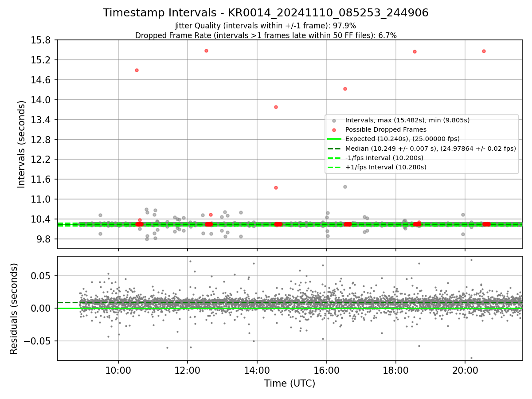Pick the red dropped-frame point near 14:30 at 11.35s
Viewport: 532px width, 399px height.
coord(276,188)
